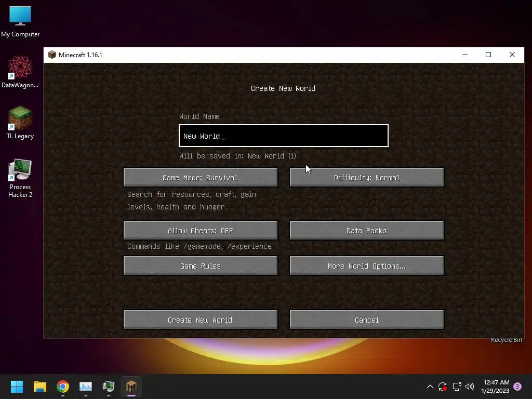532x399 pixels.
Task: Open More World Options...
Action: (366, 266)
